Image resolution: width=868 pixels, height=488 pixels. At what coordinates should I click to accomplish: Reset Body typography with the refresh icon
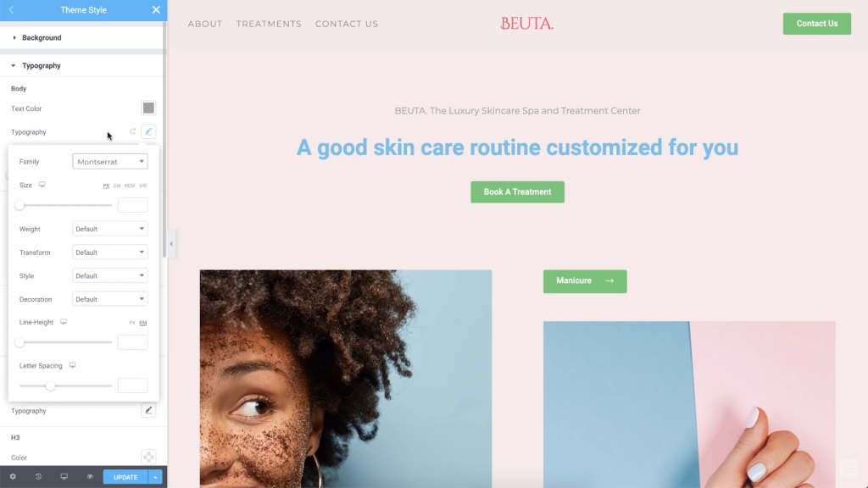[x=133, y=131]
